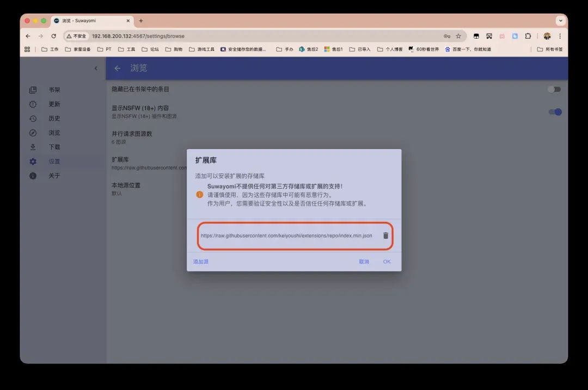
Task: Open the PT bookmark folder
Action: (104, 49)
